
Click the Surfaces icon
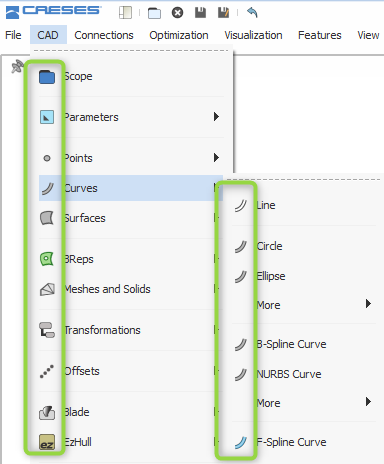point(47,218)
